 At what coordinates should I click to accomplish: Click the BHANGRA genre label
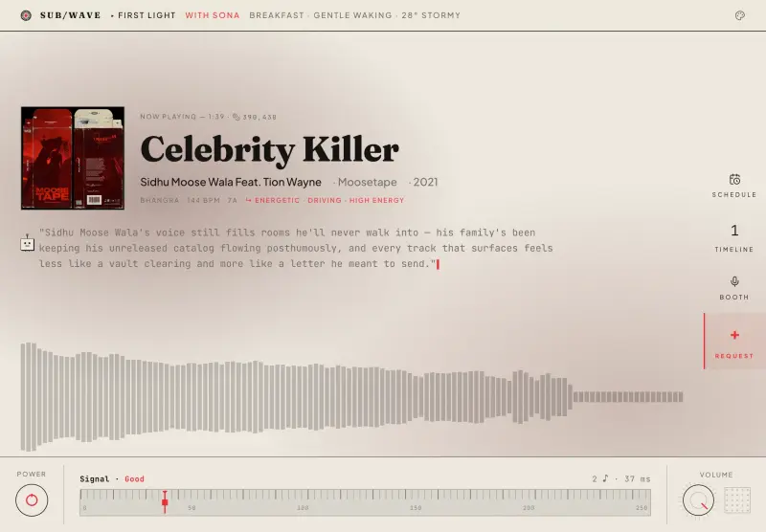tap(160, 201)
